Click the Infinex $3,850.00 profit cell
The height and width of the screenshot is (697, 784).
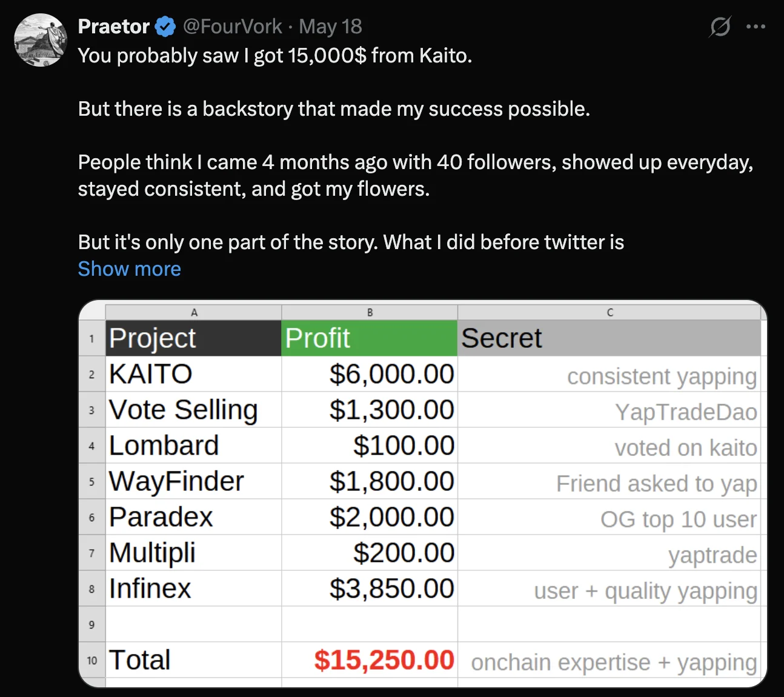(369, 589)
